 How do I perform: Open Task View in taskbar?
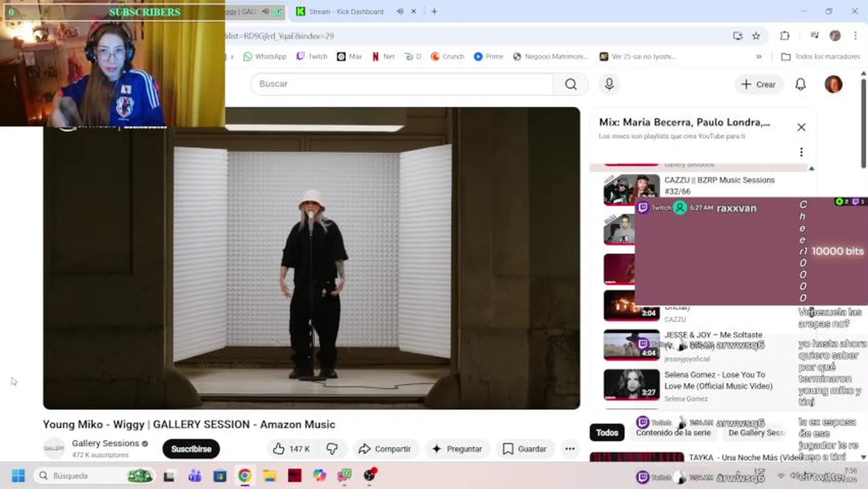point(170,475)
